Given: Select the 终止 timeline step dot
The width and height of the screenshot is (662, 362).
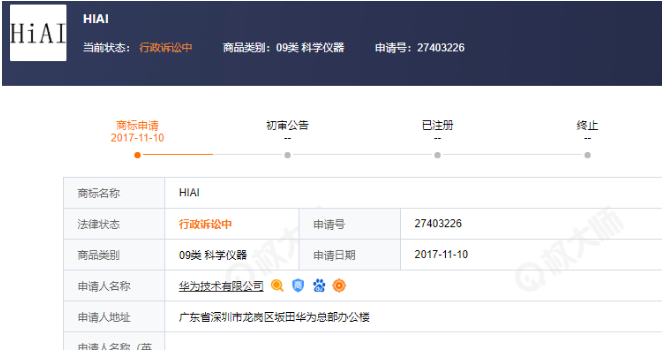Looking at the screenshot, I should (587, 155).
